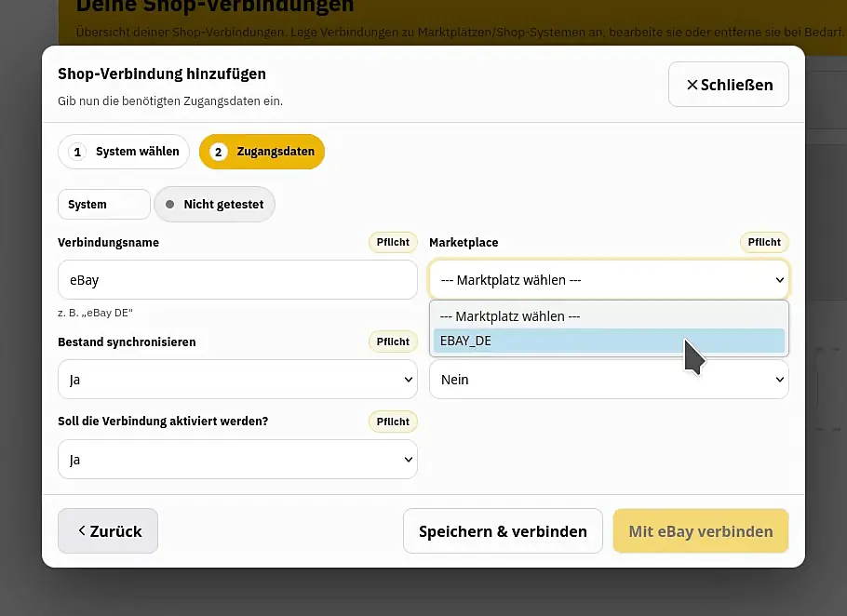Click Speichern & verbinden
847x616 pixels.
(x=503, y=530)
